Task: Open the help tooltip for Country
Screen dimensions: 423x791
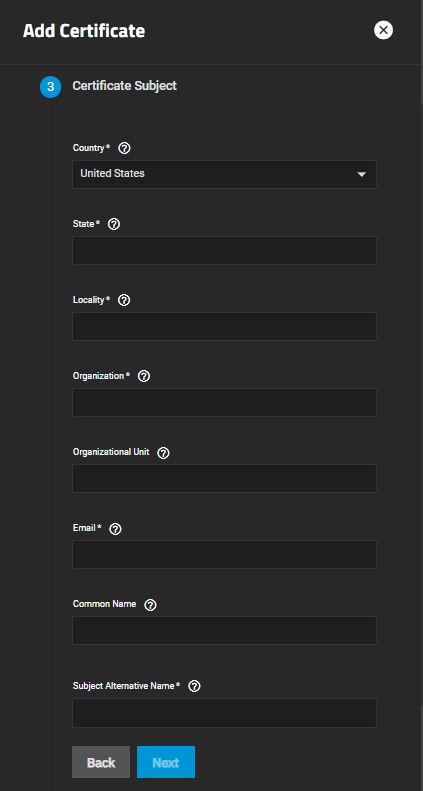Action: pyautogui.click(x=124, y=148)
